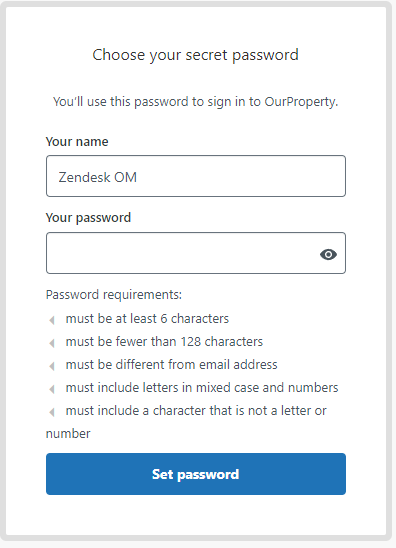Focus the Your password input field
Image resolution: width=396 pixels, height=548 pixels.
pyautogui.click(x=196, y=253)
